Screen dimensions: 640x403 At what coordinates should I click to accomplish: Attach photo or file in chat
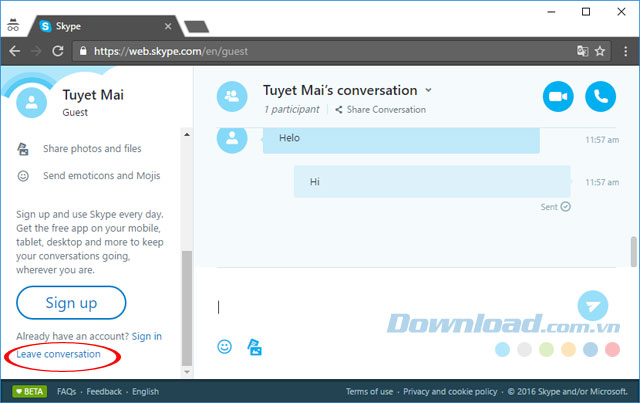point(254,347)
